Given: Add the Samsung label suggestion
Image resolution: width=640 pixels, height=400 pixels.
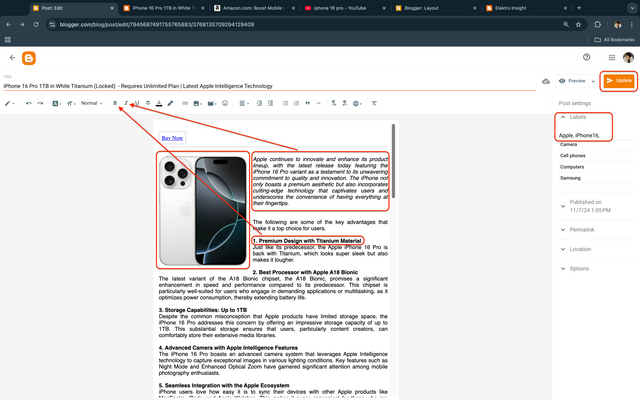Looking at the screenshot, I should (570, 178).
